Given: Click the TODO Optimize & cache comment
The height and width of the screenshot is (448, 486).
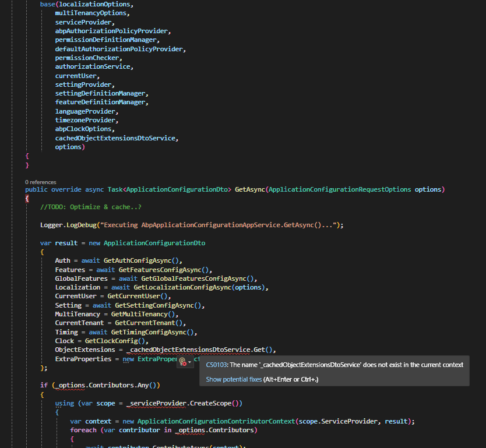Looking at the screenshot, I should (90, 207).
